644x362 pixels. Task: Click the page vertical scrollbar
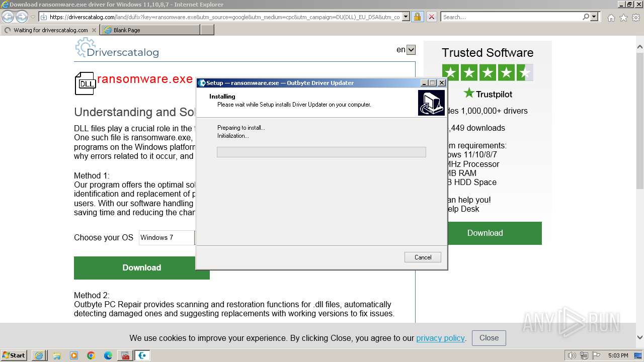(x=640, y=121)
